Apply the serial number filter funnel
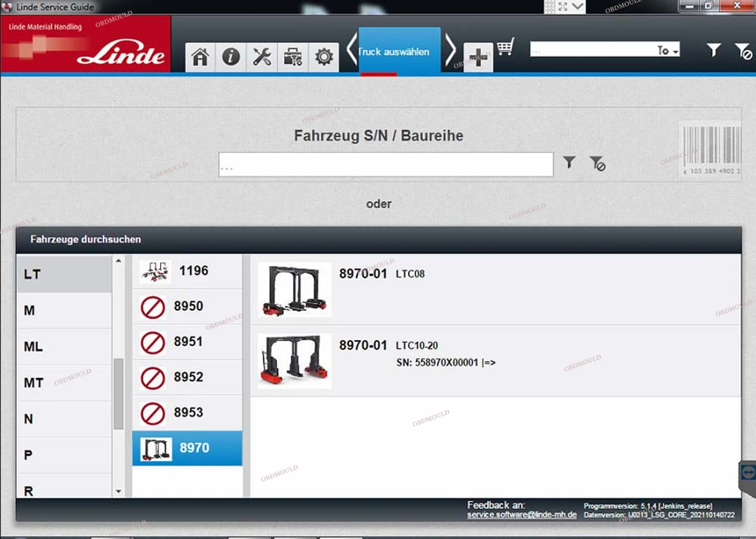This screenshot has height=539, width=756. (x=569, y=162)
